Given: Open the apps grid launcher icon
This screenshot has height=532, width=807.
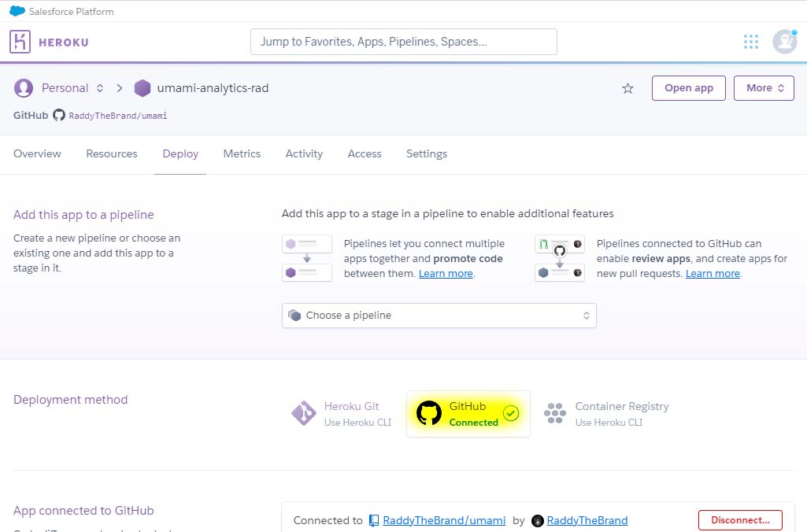Looking at the screenshot, I should (x=751, y=42).
